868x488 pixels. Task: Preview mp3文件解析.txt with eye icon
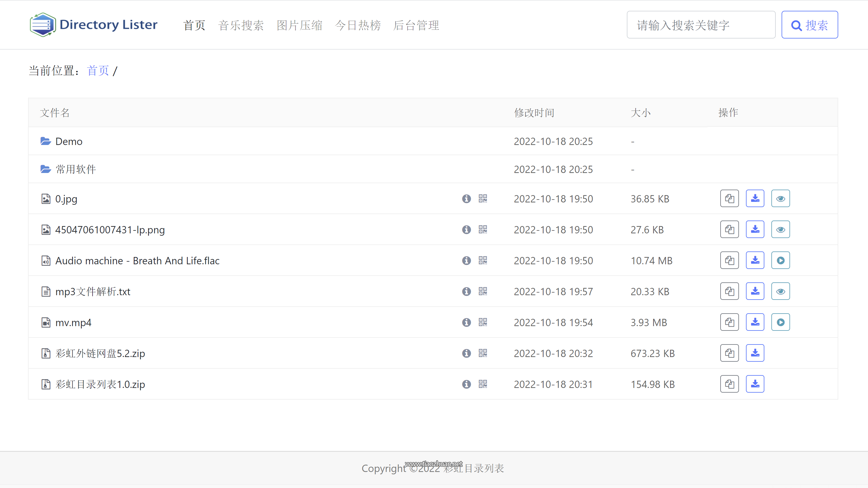pos(780,291)
